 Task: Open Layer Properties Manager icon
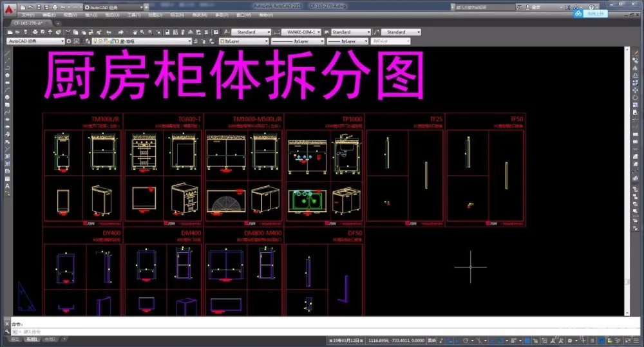click(88, 41)
